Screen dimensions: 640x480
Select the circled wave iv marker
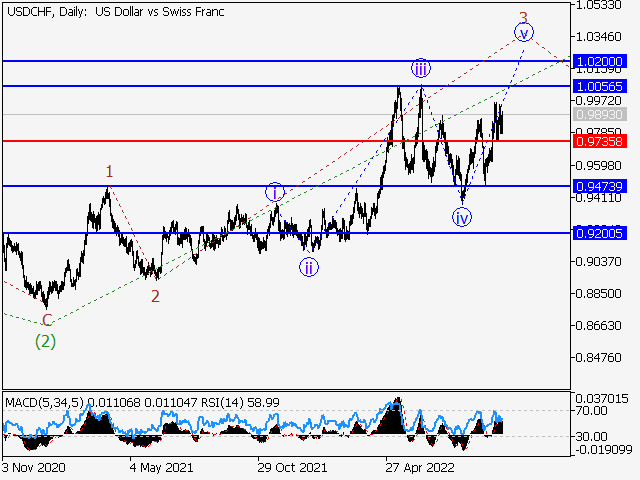coord(462,218)
